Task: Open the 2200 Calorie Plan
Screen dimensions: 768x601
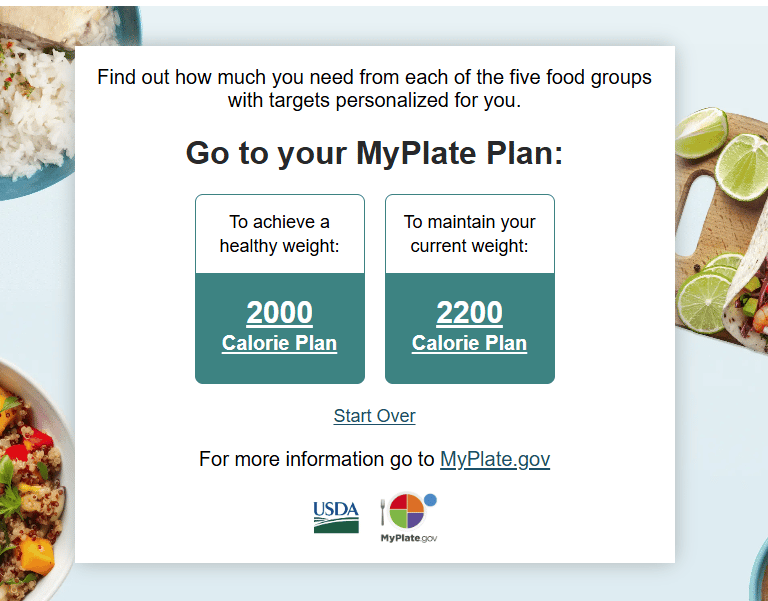Action: 469,326
